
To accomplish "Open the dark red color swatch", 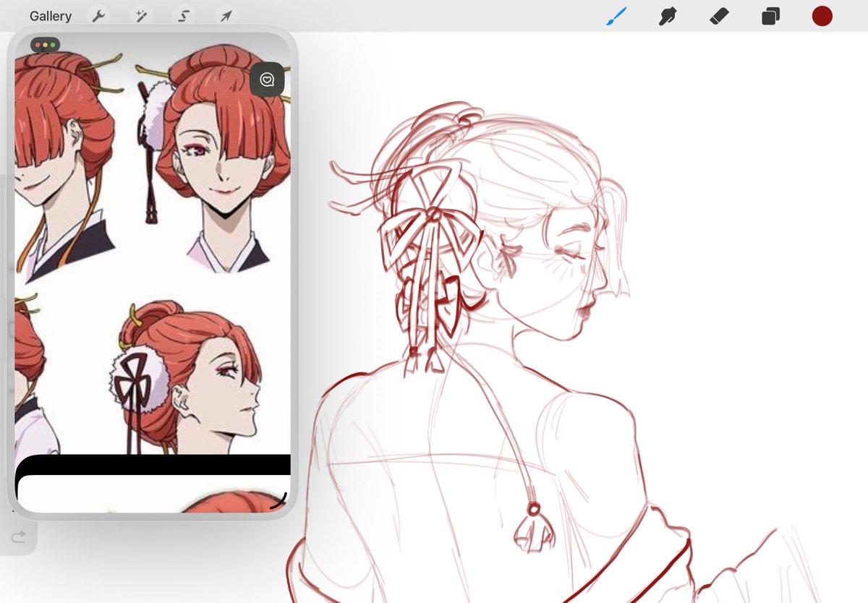I will click(822, 16).
